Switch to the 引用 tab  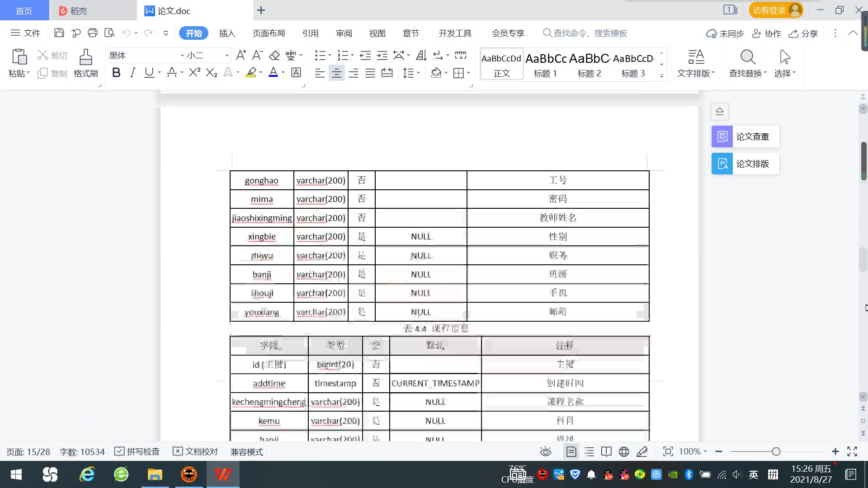coord(310,33)
